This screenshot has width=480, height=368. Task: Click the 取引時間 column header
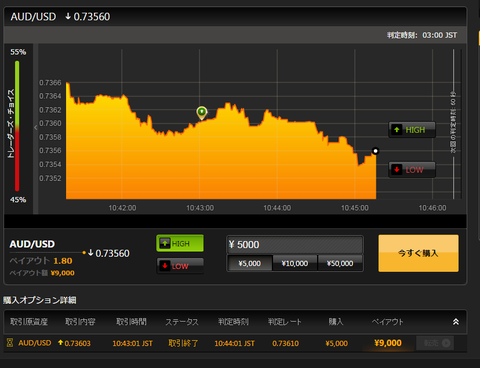pos(131,322)
